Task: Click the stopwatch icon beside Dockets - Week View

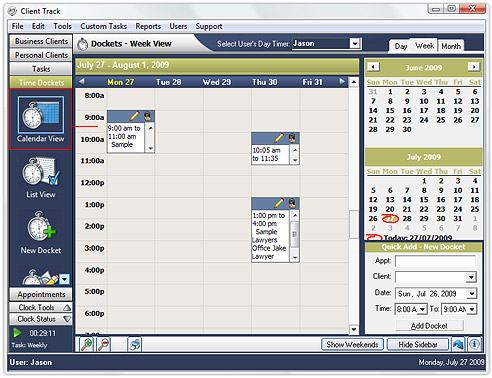Action: pyautogui.click(x=83, y=44)
